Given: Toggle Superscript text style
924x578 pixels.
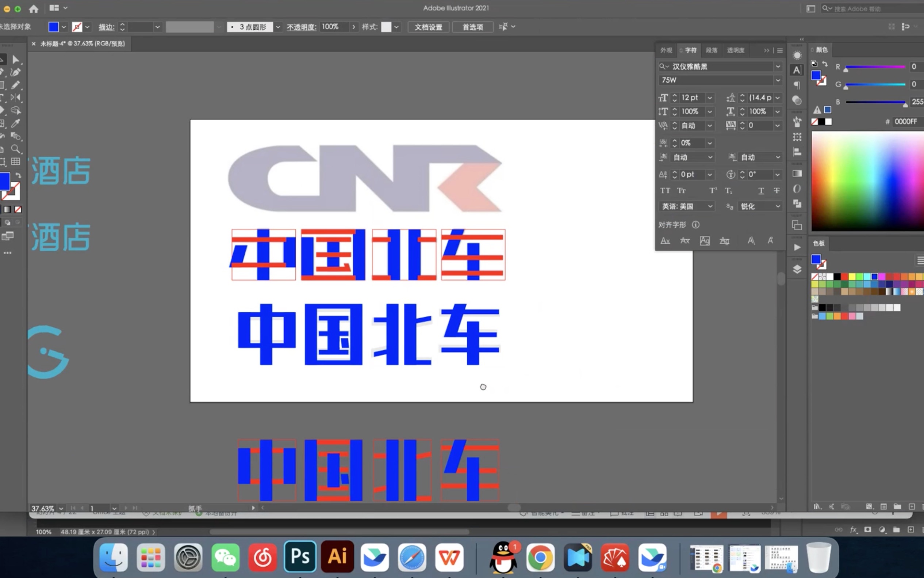Looking at the screenshot, I should 713,190.
